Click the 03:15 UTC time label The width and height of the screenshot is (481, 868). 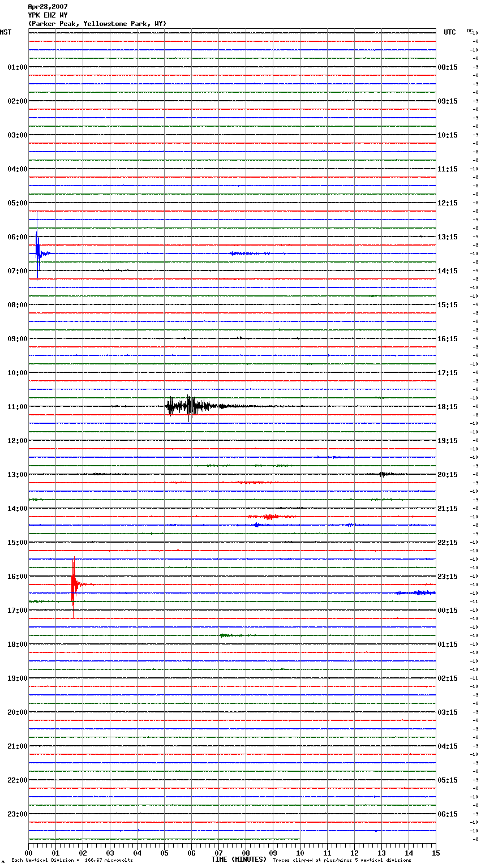tap(448, 712)
